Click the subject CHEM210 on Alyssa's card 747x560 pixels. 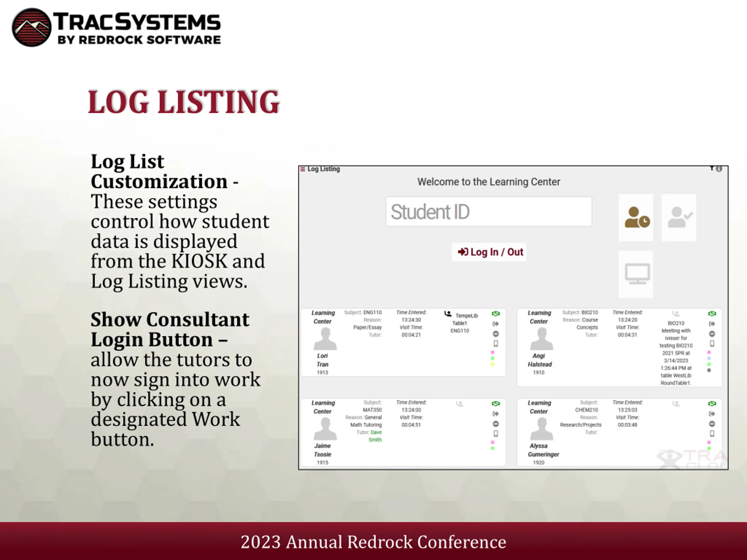[x=587, y=410]
